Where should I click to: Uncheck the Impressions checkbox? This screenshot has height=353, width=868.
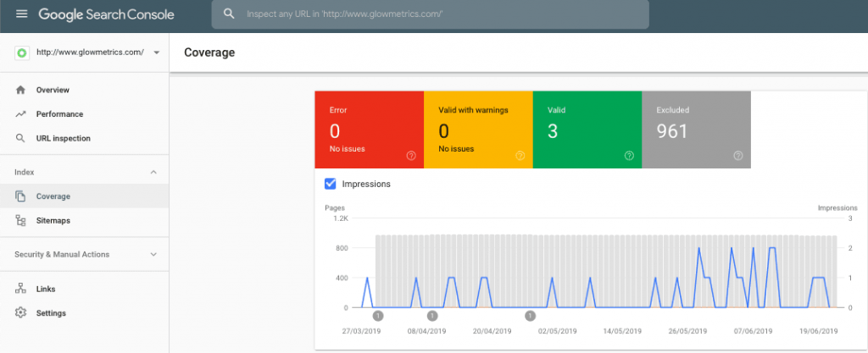click(x=330, y=185)
